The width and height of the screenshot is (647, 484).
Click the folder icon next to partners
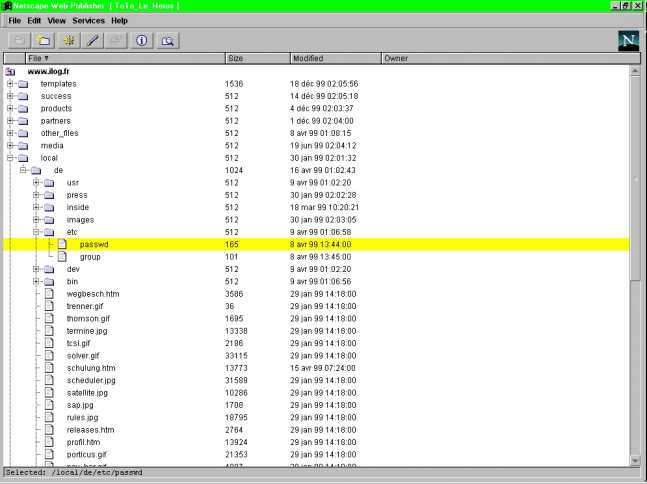[23, 121]
